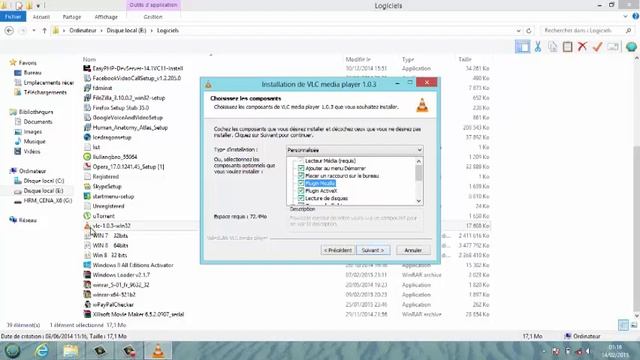Uncheck the Plugin Mozilla component
The width and height of the screenshot is (640, 360).
(301, 183)
